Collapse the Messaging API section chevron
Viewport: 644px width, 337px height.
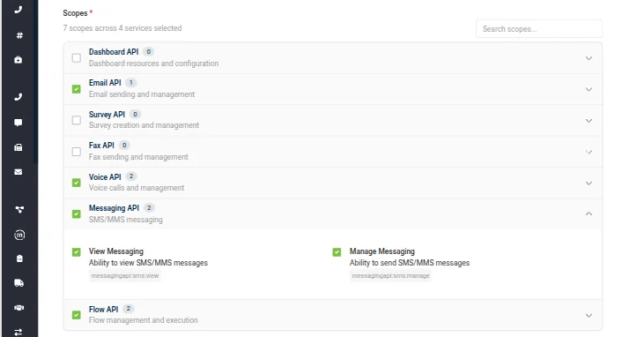click(x=588, y=213)
